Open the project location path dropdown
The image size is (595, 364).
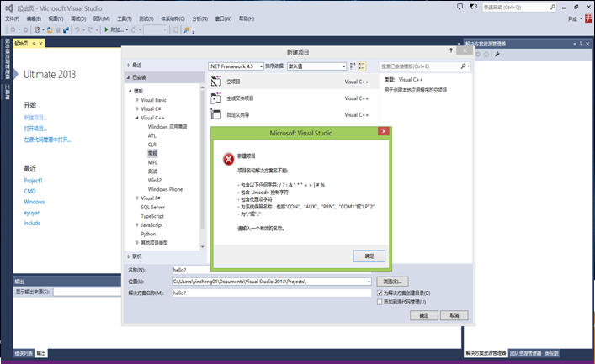369,282
